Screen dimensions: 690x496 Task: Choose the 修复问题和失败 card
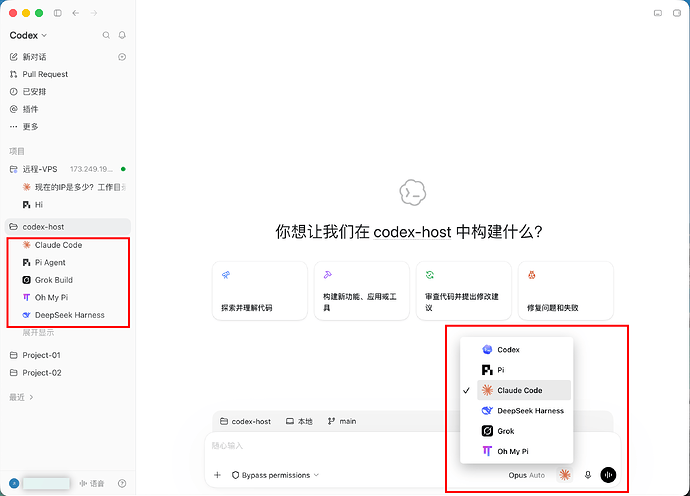click(x=566, y=291)
